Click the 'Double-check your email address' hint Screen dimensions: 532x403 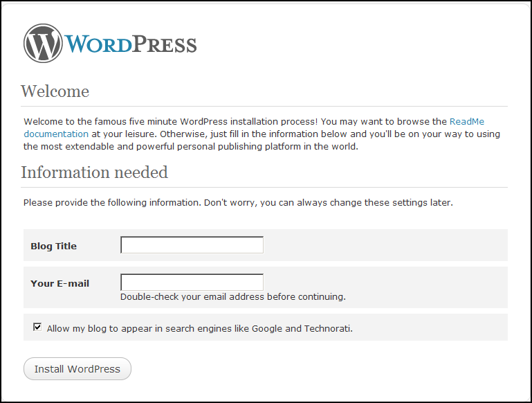[x=233, y=297]
